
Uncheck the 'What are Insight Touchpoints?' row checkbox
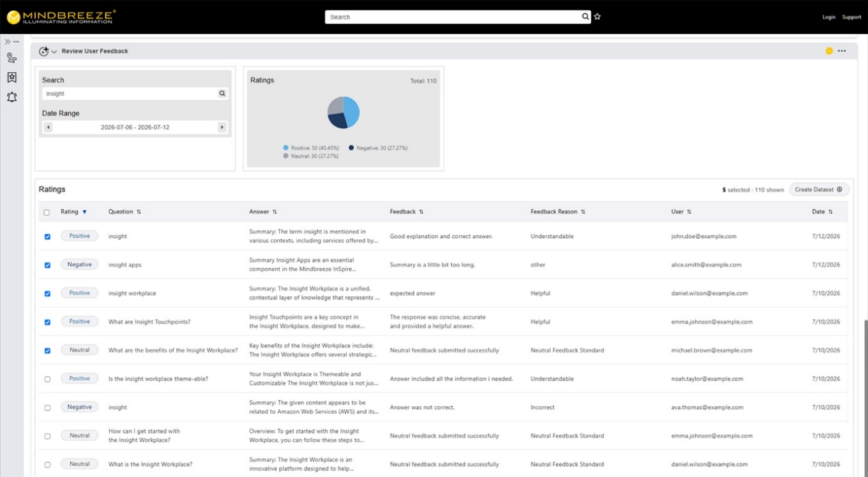tap(47, 322)
